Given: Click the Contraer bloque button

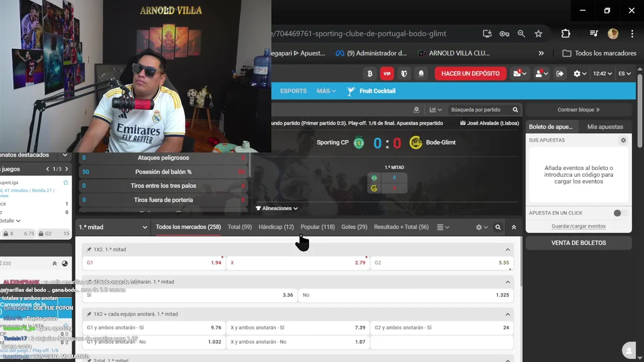Looking at the screenshot, I should click(x=579, y=110).
